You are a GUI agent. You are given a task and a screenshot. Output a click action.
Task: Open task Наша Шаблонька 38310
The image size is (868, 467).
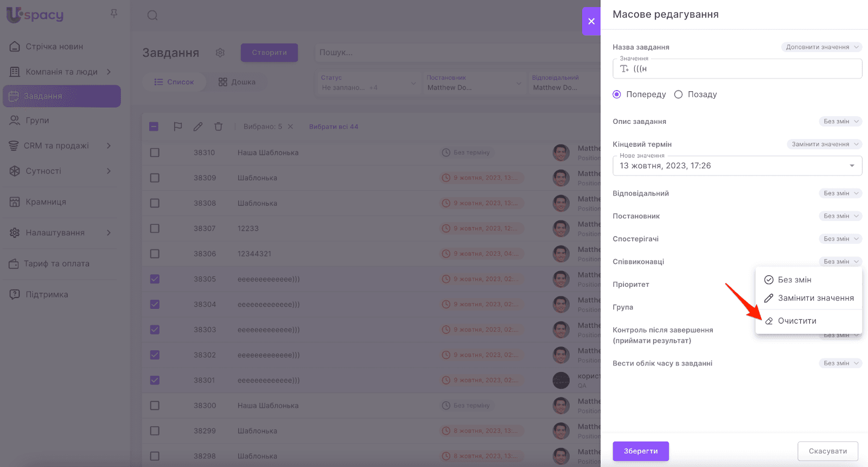[268, 153]
